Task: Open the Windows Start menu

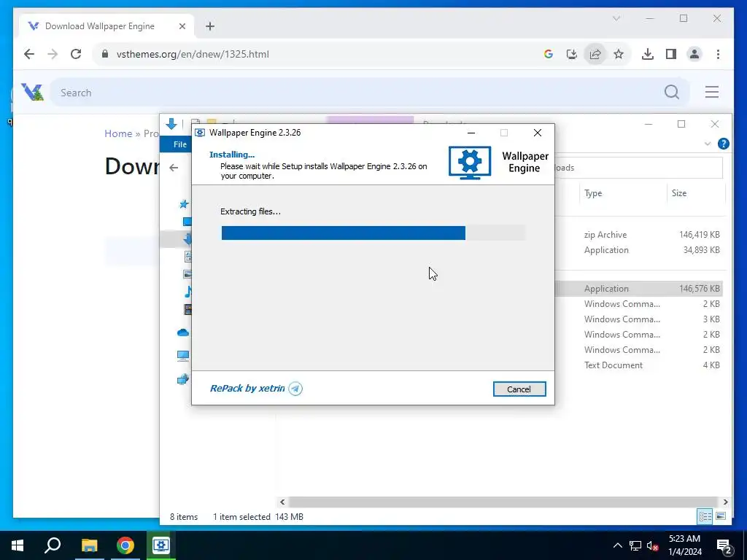Action: (18, 545)
